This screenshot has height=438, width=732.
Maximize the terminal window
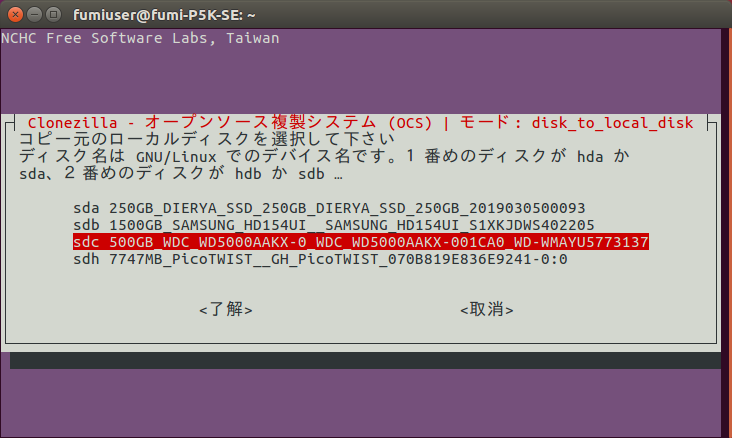(54, 14)
